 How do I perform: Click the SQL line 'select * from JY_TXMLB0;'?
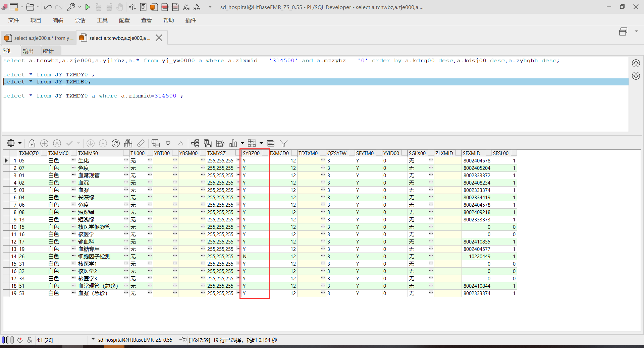(47, 82)
